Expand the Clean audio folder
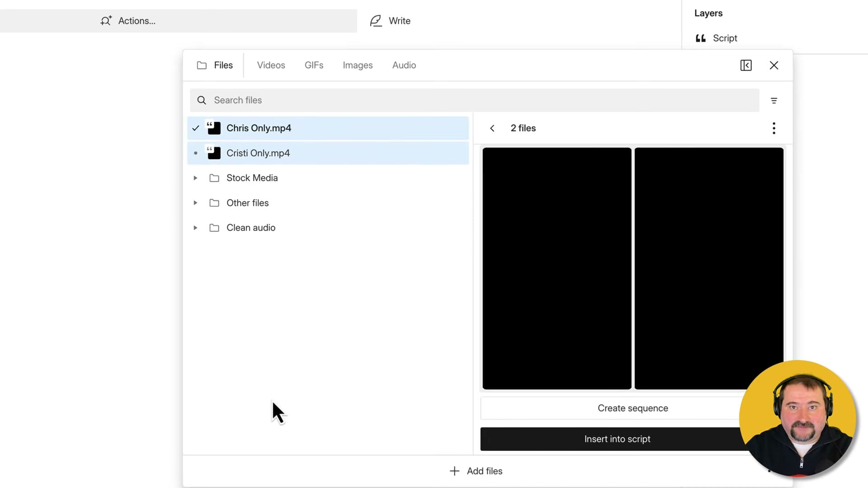The width and height of the screenshot is (868, 488). click(195, 227)
